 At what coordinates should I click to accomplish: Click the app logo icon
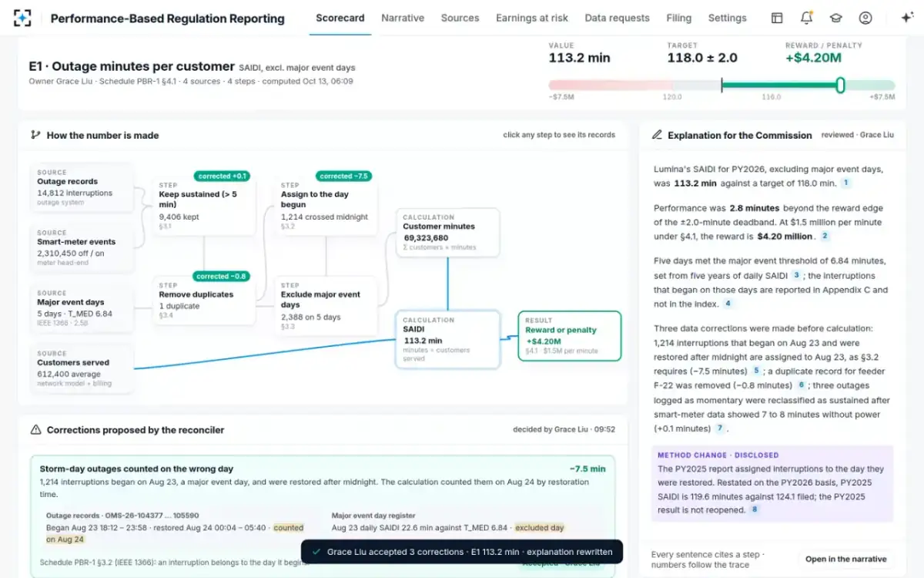23,18
